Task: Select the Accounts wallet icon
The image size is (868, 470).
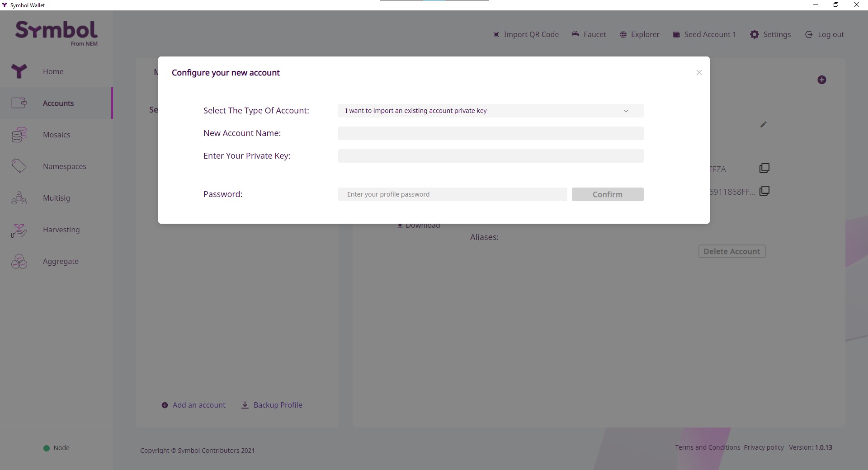Action: click(x=19, y=103)
